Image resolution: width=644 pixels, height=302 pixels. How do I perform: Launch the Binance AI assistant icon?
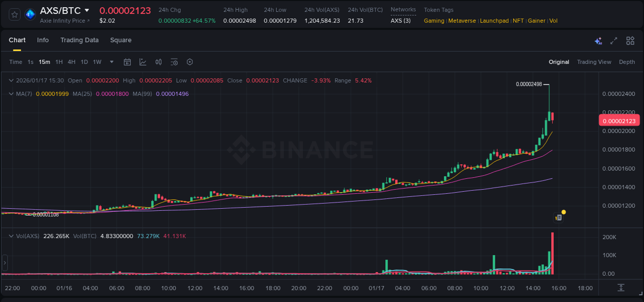[x=597, y=40]
